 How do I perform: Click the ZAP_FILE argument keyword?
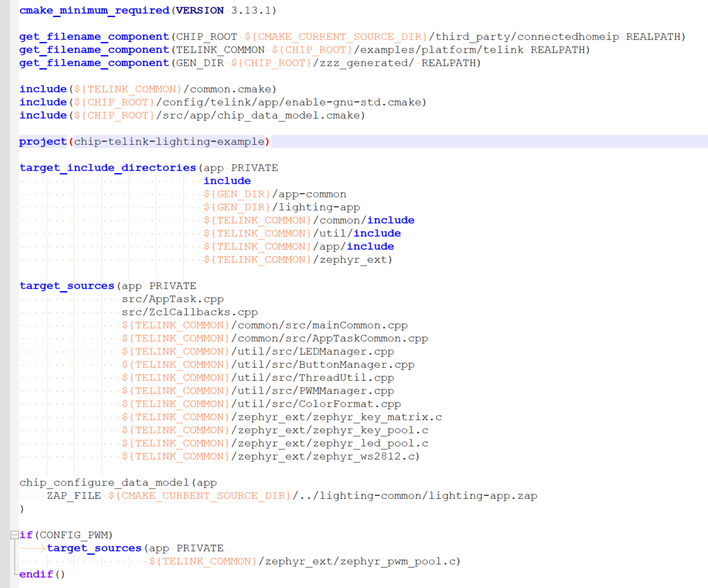[x=73, y=496]
